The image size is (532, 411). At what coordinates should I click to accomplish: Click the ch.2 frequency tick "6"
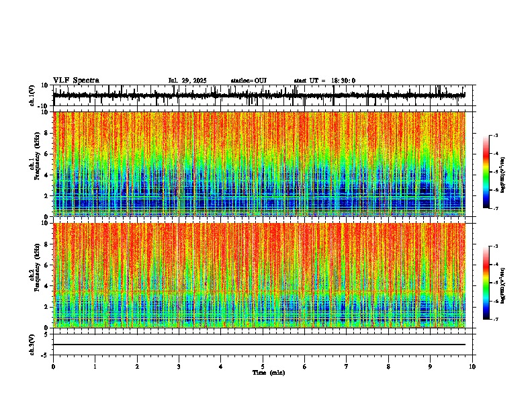tap(47, 265)
